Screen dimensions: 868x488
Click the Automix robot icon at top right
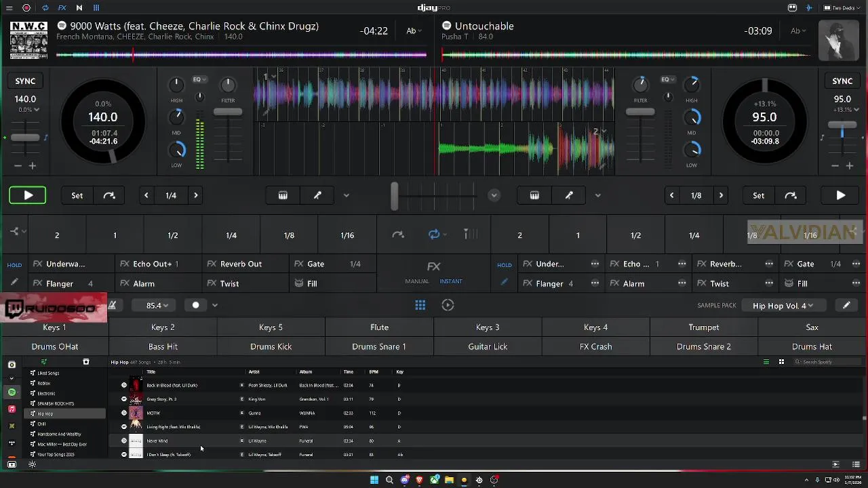tap(792, 7)
